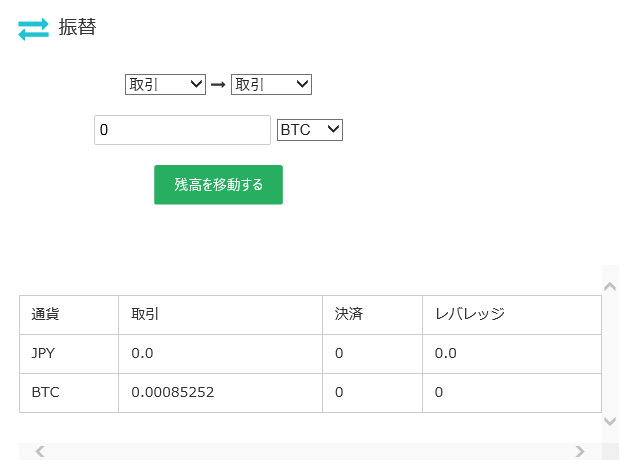This screenshot has height=474, width=630.
Task: Click the BTC balance 0.00085252 cell
Action: point(172,392)
